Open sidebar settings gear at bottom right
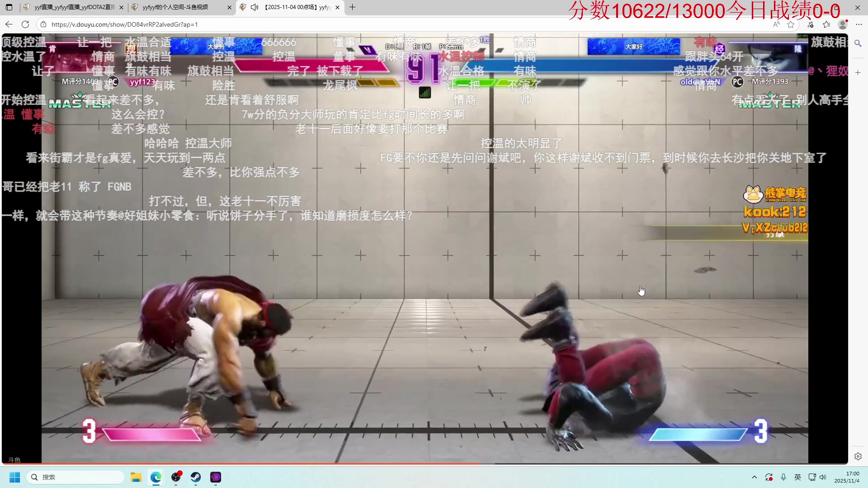This screenshot has height=488, width=868. (858, 456)
